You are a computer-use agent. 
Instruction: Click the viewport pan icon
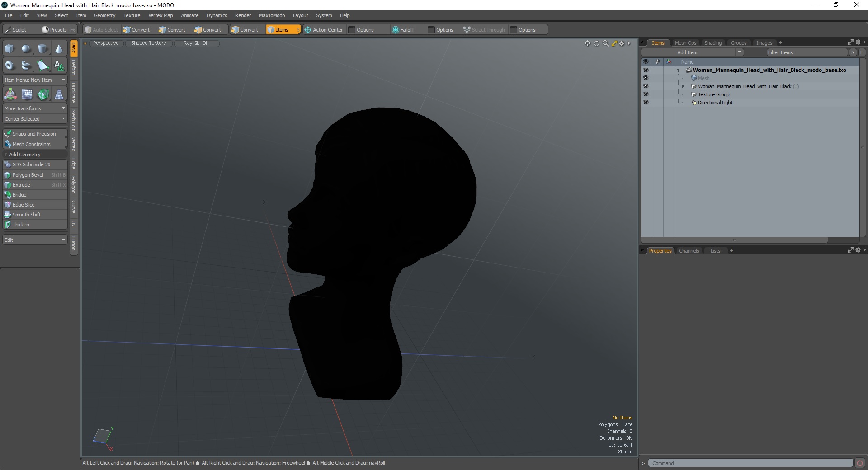587,43
